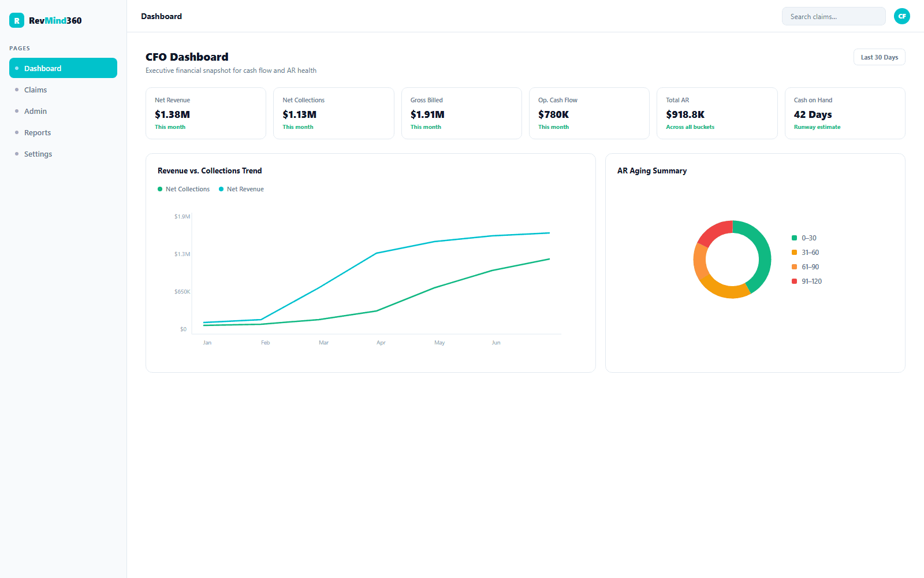Click the Gross Billed $1.91M value
Screen dimensions: 924x578
[427, 114]
